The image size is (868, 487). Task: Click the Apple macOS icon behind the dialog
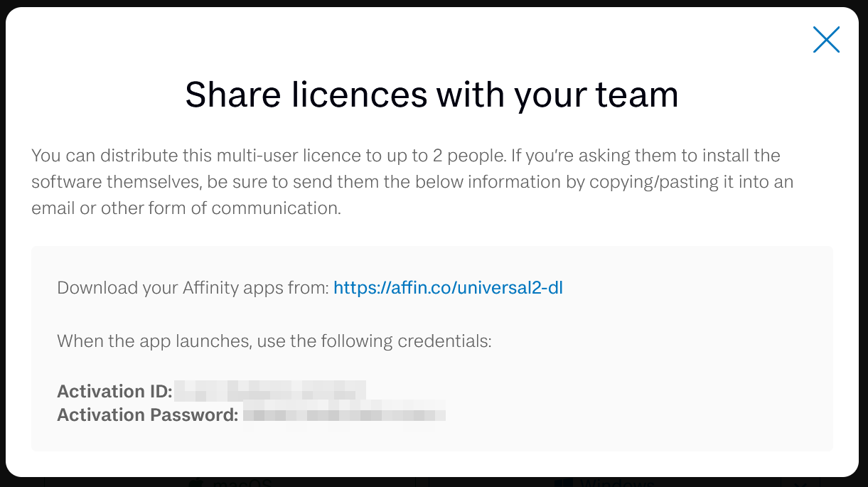[195, 483]
